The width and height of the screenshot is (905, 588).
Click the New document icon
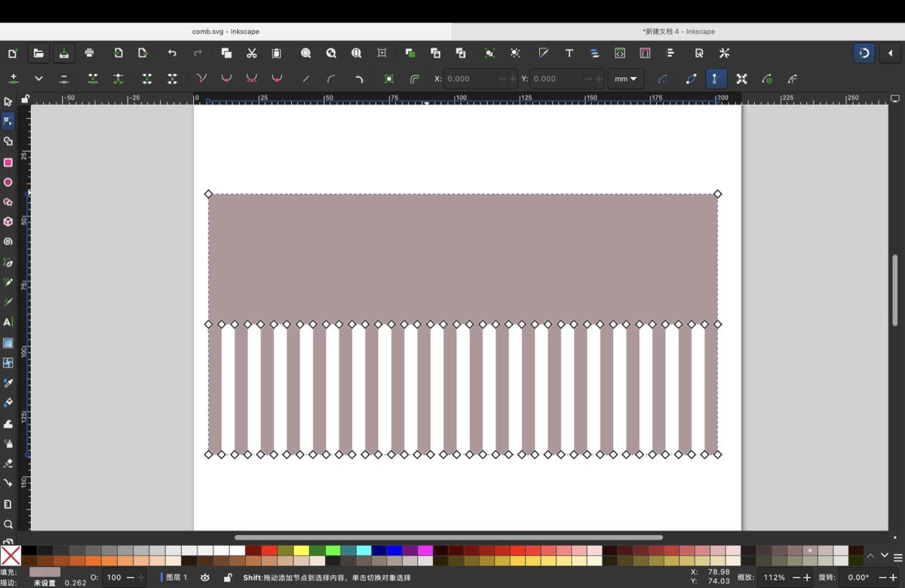point(13,53)
